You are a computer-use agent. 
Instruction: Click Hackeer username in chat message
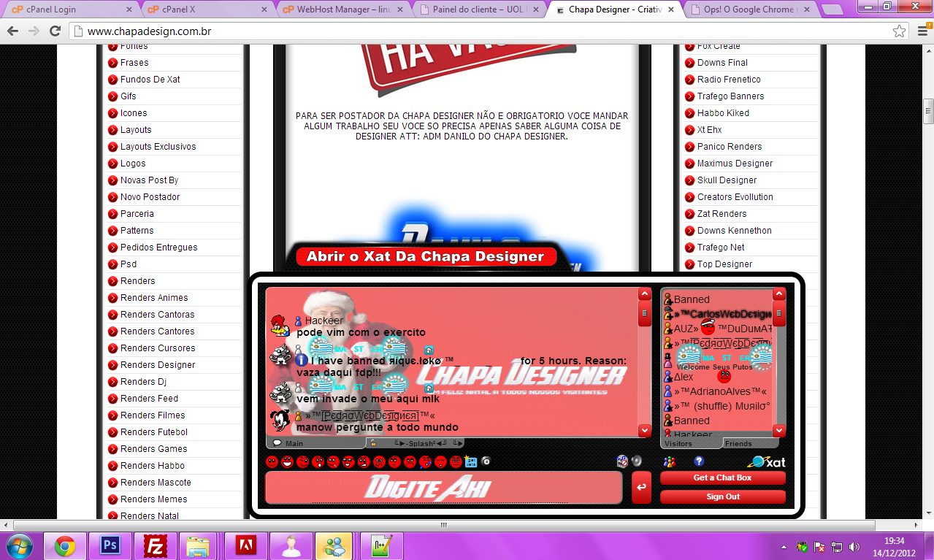click(x=324, y=321)
